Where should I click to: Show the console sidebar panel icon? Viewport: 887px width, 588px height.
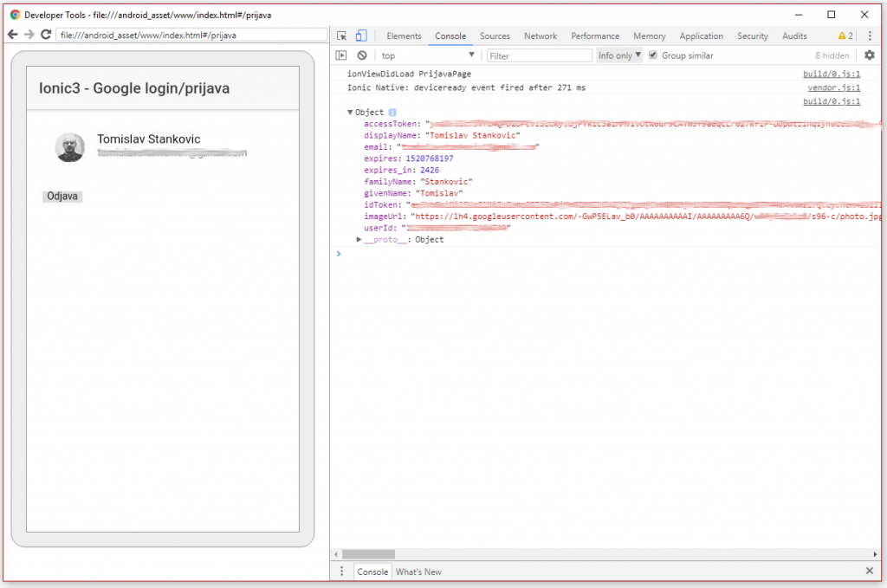[x=342, y=55]
